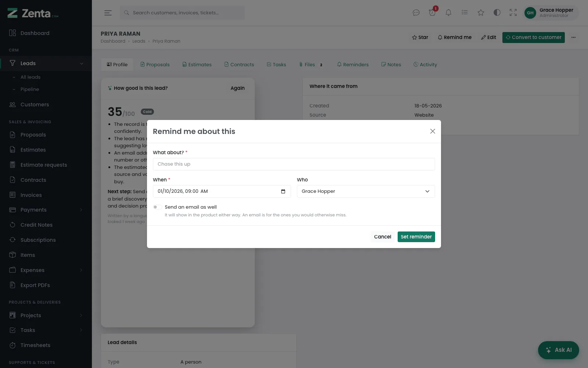Screen dimensions: 588x368
Task: Enable the Send an email as well toggle
Action: tap(157, 207)
